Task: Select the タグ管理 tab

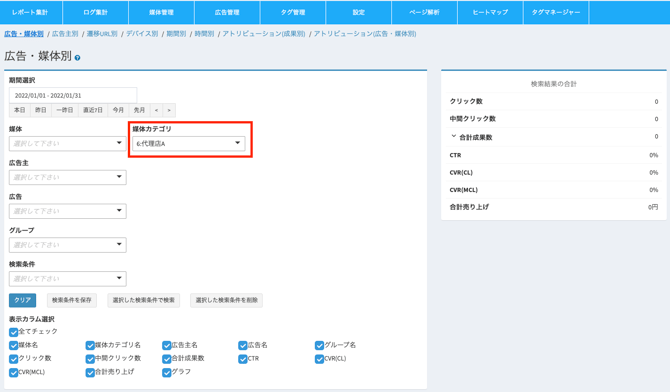Action: [293, 12]
